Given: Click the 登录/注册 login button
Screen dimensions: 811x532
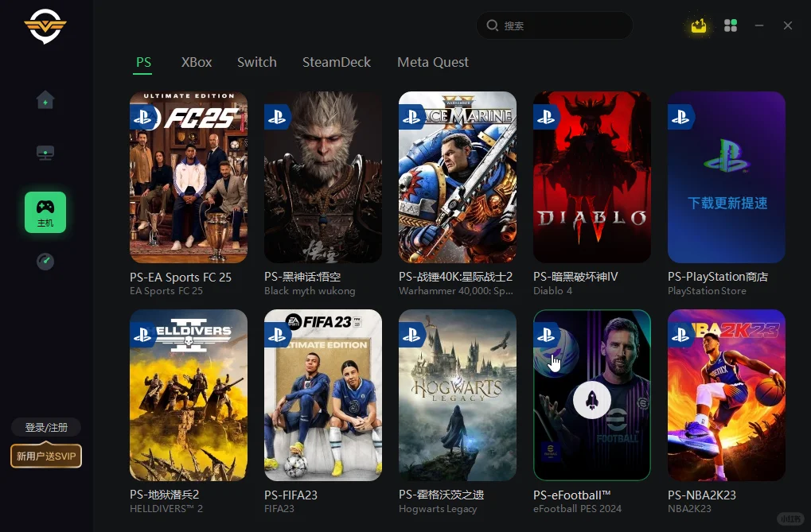Looking at the screenshot, I should [x=46, y=428].
